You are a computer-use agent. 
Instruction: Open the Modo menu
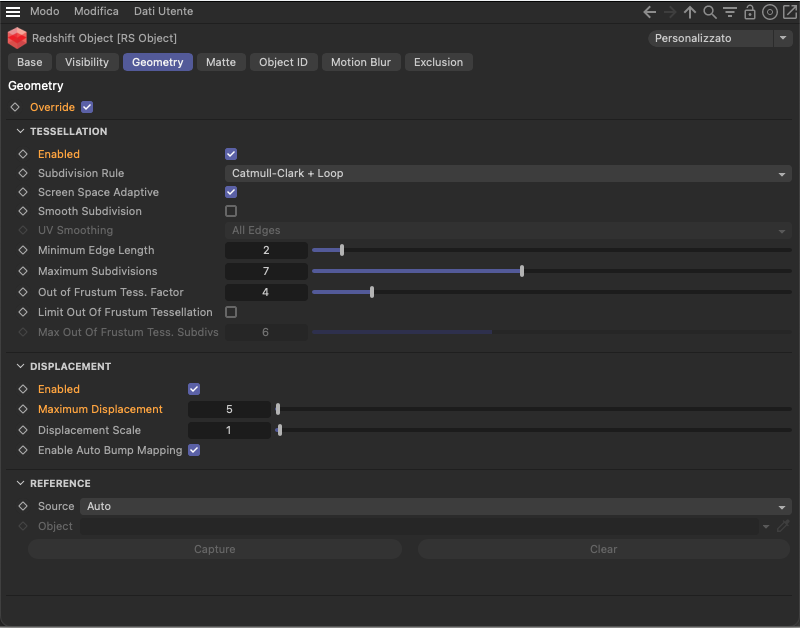pos(44,11)
